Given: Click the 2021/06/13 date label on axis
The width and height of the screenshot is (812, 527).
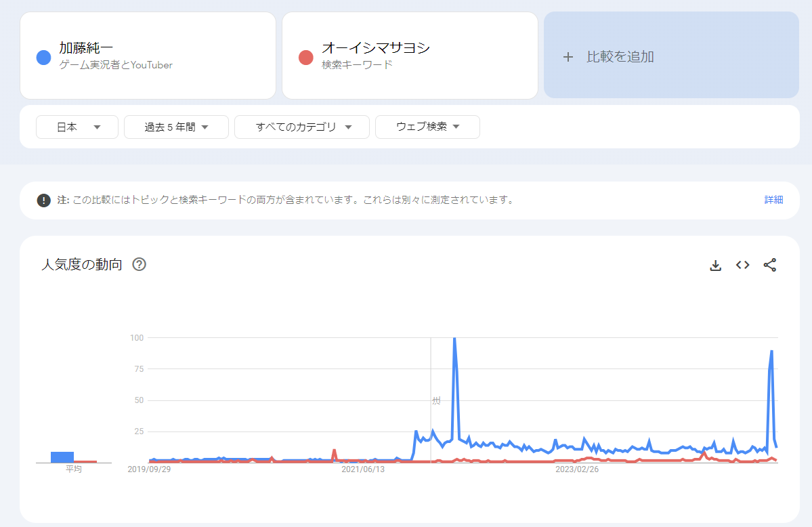Looking at the screenshot, I should 363,469.
